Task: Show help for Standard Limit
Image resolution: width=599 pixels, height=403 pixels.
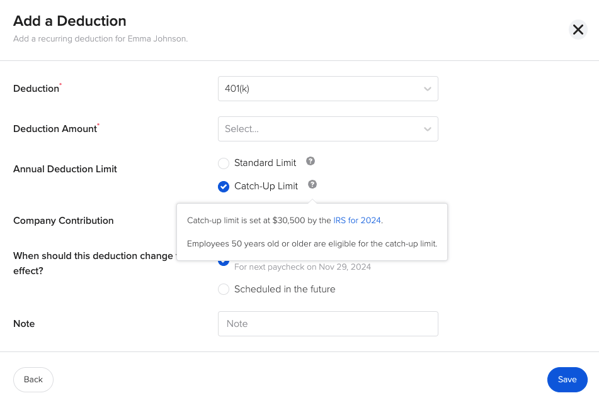Action: (x=310, y=161)
